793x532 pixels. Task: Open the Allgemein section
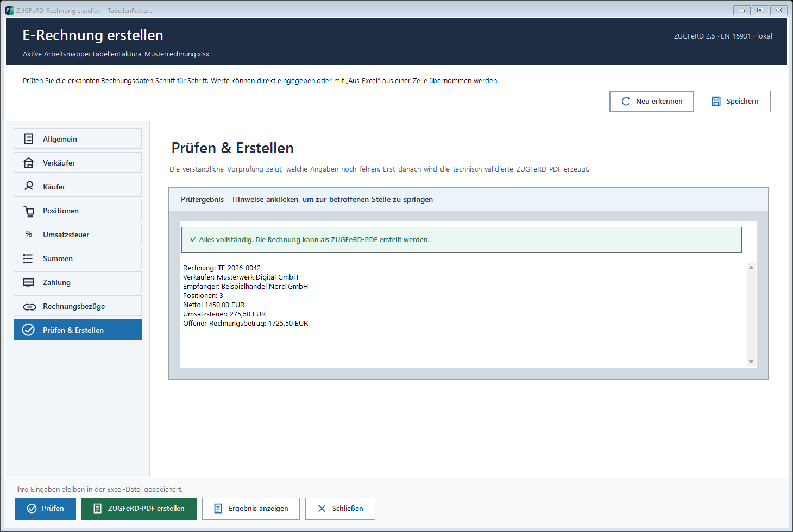pyautogui.click(x=78, y=138)
